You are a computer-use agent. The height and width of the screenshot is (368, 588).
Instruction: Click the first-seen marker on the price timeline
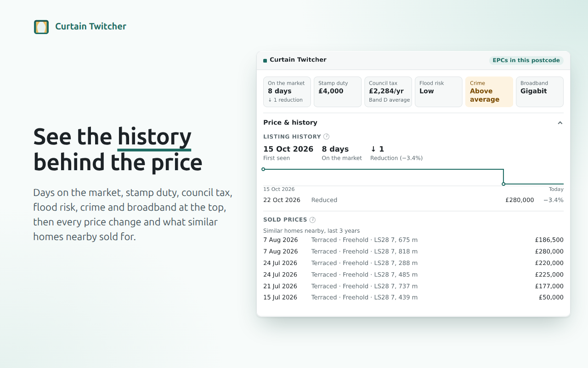[263, 169]
